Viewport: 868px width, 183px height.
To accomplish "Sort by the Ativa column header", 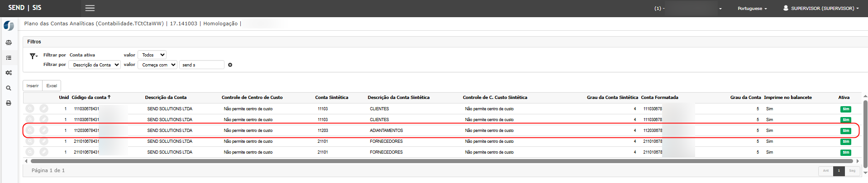I will point(844,97).
